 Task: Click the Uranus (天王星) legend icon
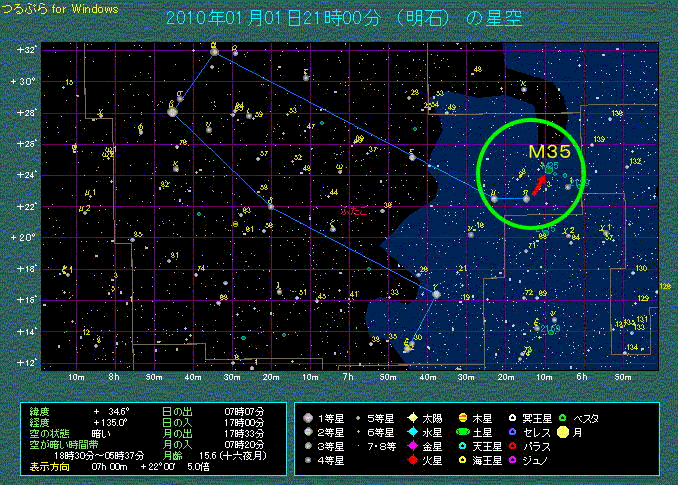click(463, 446)
